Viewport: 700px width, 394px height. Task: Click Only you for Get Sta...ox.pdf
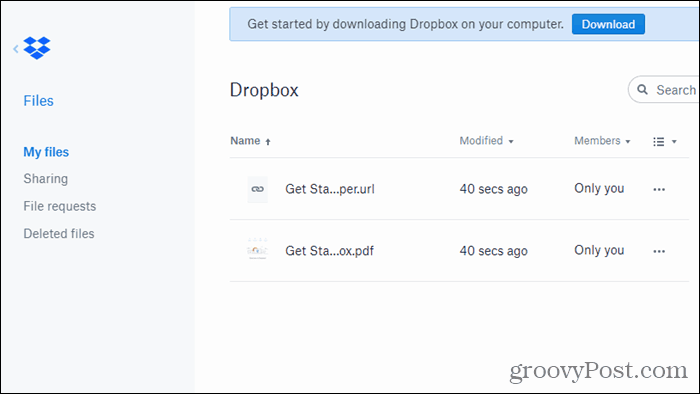(x=599, y=250)
